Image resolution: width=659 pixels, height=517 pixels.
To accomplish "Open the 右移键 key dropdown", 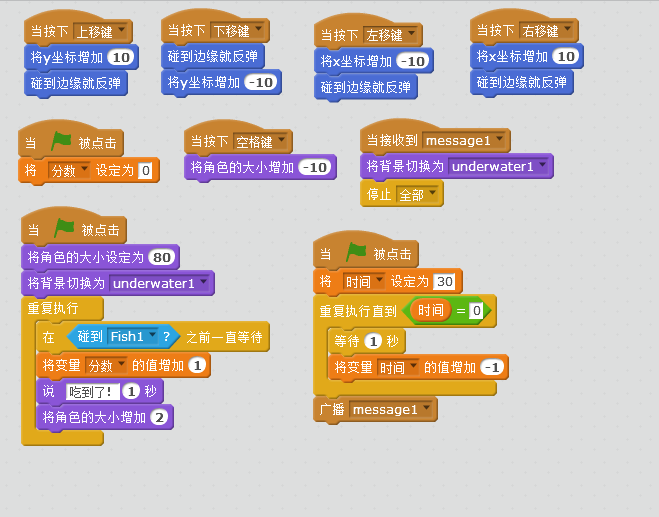I will [x=546, y=31].
